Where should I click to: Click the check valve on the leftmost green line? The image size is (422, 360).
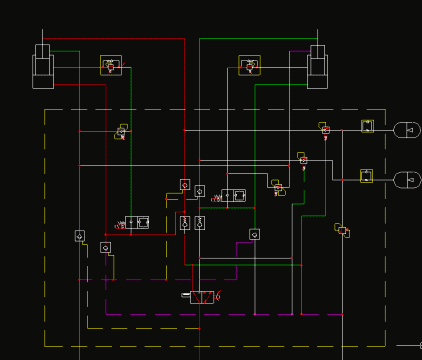[80, 236]
